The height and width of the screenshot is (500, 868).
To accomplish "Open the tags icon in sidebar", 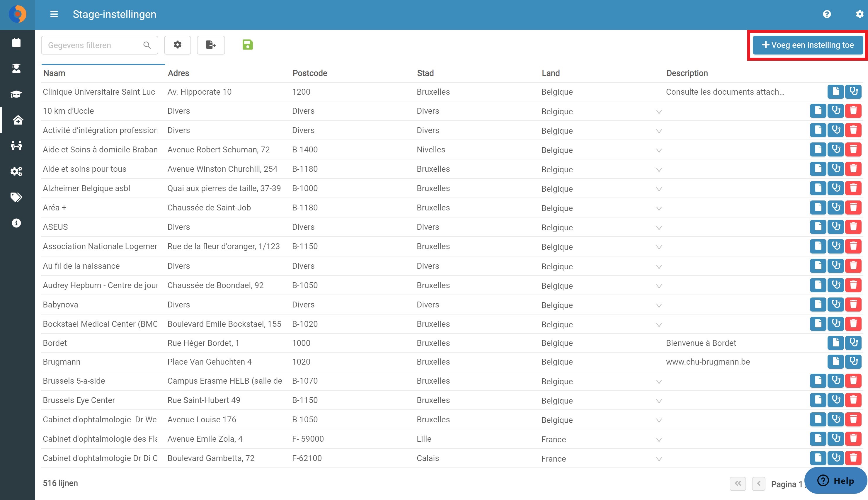I will pos(16,197).
